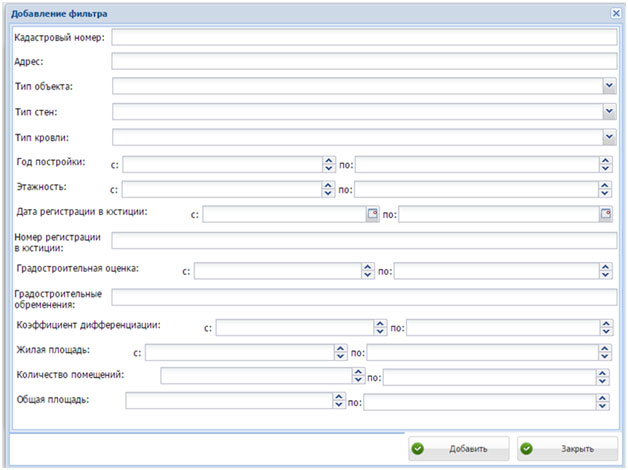The width and height of the screenshot is (628, 470).
Task: Click spinner on Этажность 'с' field
Action: (328, 189)
